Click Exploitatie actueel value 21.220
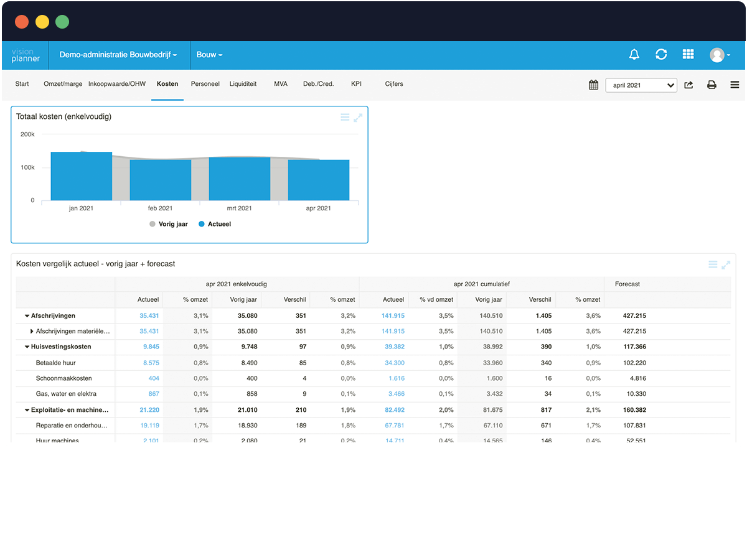The height and width of the screenshot is (560, 747). [149, 410]
